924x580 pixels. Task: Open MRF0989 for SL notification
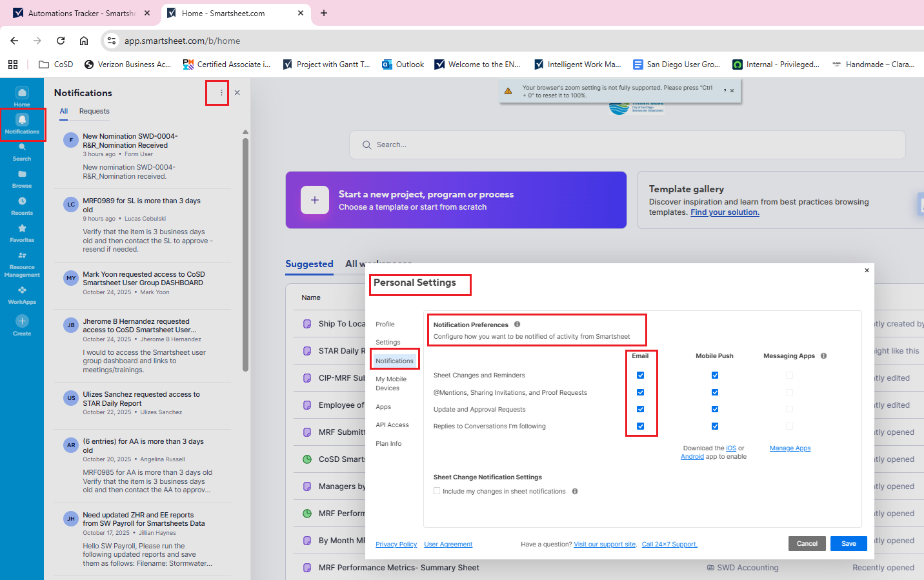[x=142, y=225]
